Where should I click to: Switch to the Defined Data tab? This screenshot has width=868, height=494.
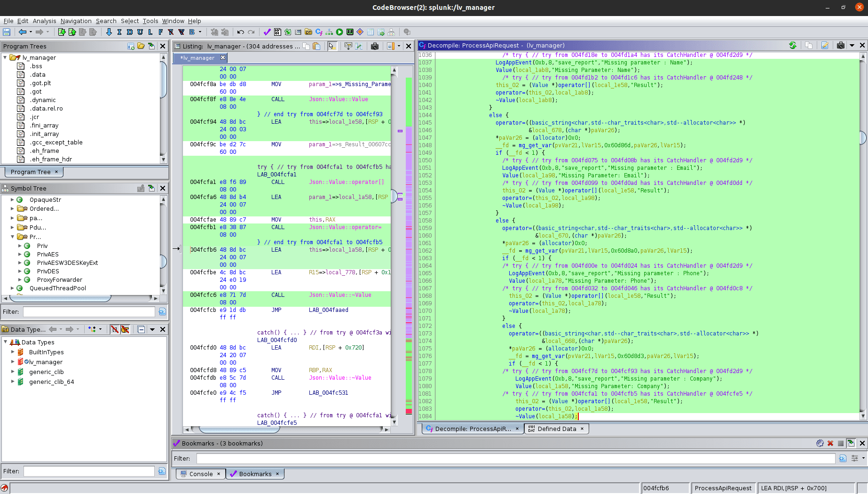click(556, 429)
